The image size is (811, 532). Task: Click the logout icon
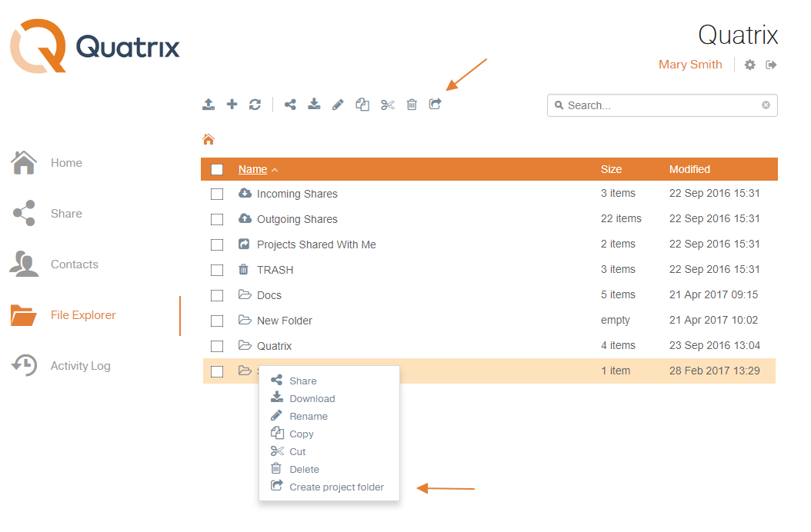pyautogui.click(x=771, y=65)
